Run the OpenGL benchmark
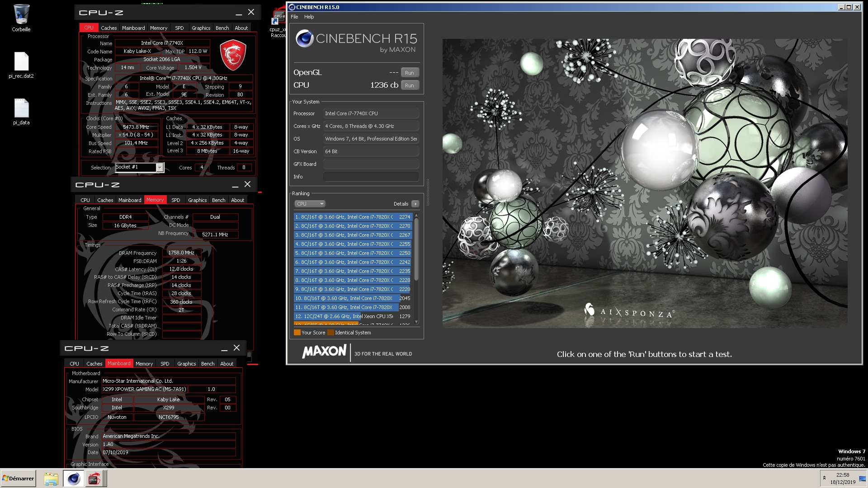The height and width of the screenshot is (488, 868). pyautogui.click(x=409, y=73)
